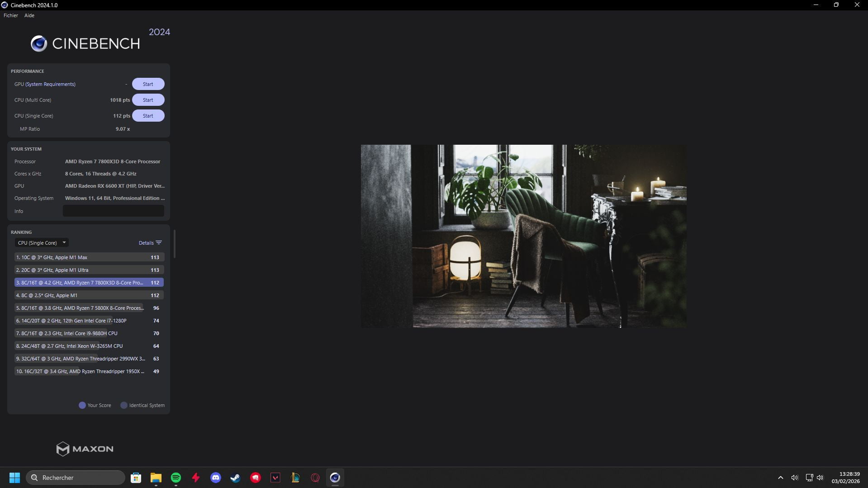Toggle the ranking Details filter
Screen dimensions: 868x488
click(x=150, y=243)
